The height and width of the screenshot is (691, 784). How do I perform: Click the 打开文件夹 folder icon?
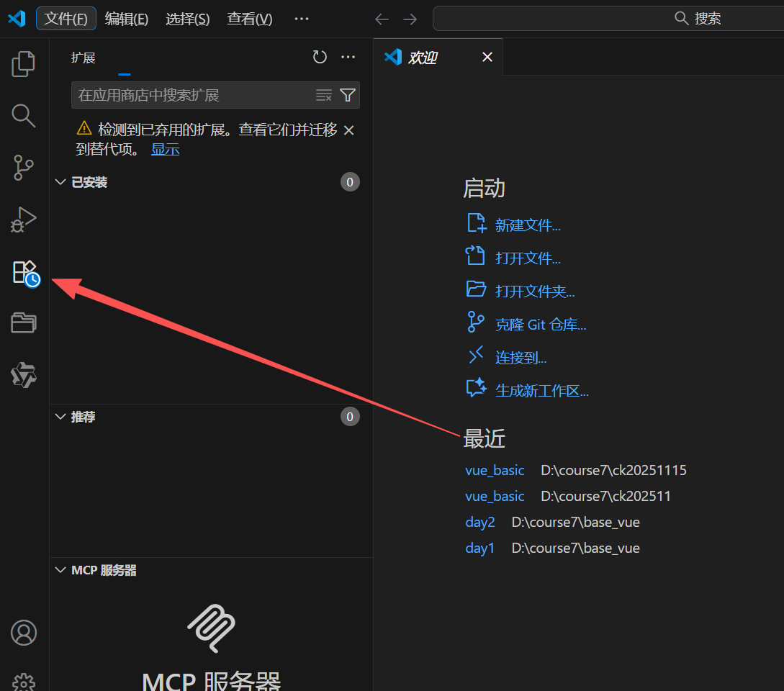click(476, 289)
